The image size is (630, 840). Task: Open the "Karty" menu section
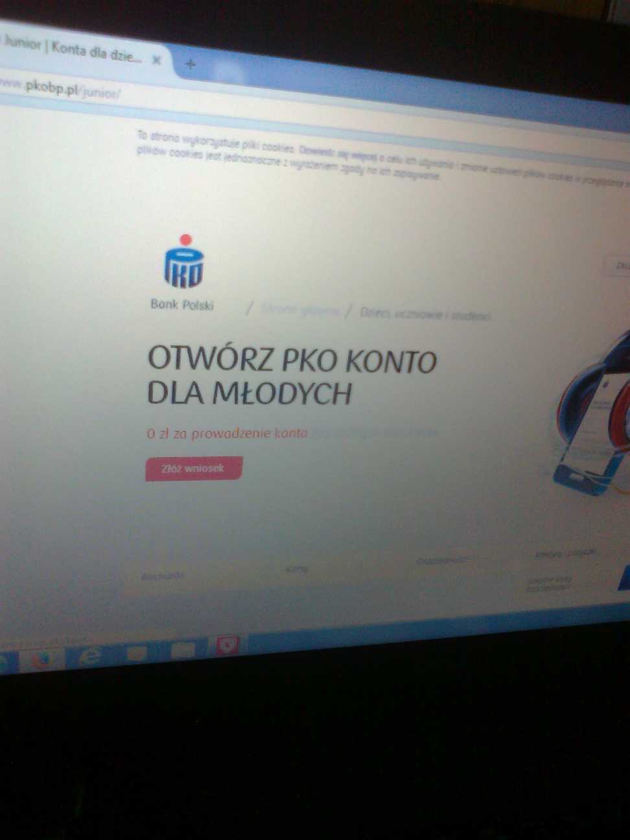(x=297, y=568)
